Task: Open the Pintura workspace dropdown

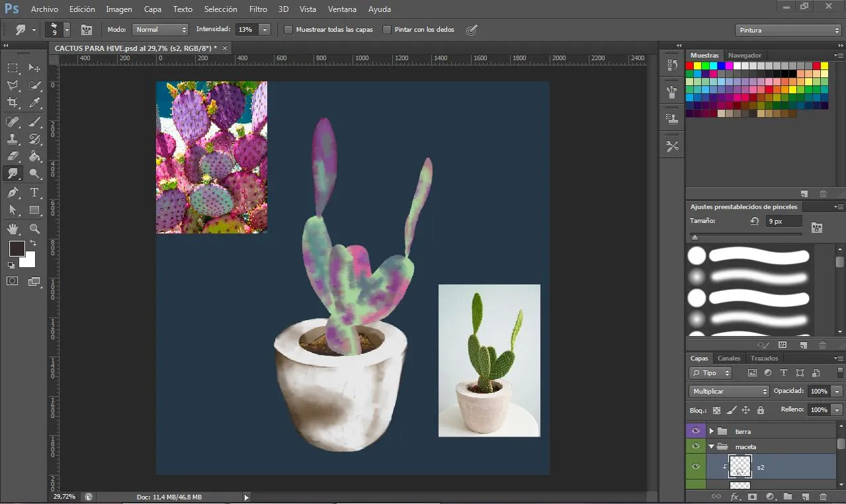Action: pos(788,30)
